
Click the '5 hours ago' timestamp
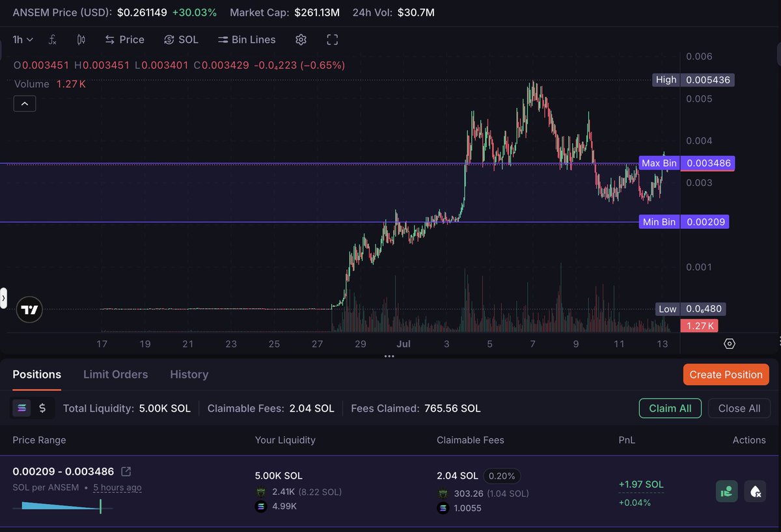(x=117, y=488)
